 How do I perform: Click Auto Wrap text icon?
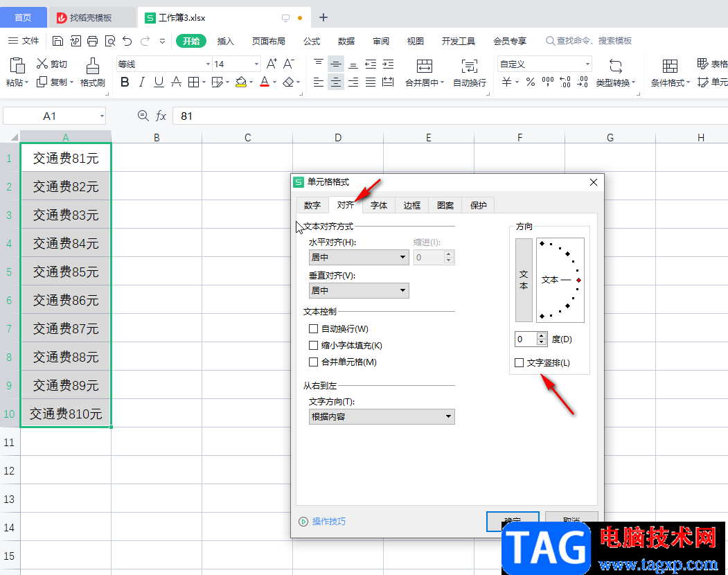pos(470,66)
